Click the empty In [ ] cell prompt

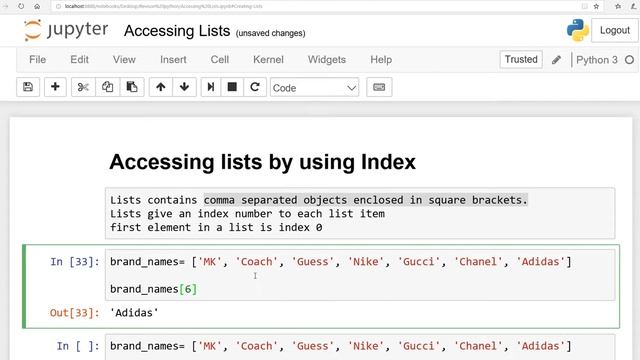pos(78,346)
